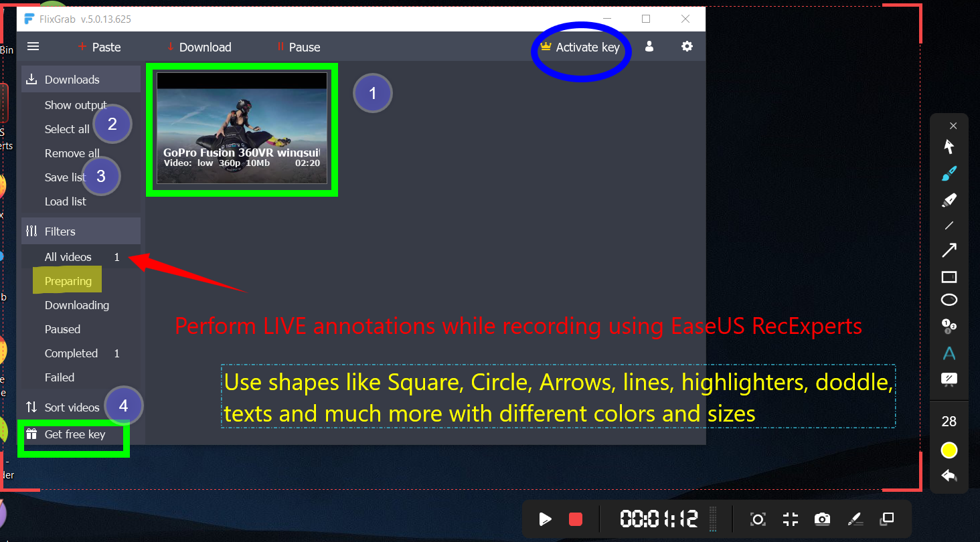The height and width of the screenshot is (542, 980).
Task: Click the Activate key button
Action: (x=580, y=48)
